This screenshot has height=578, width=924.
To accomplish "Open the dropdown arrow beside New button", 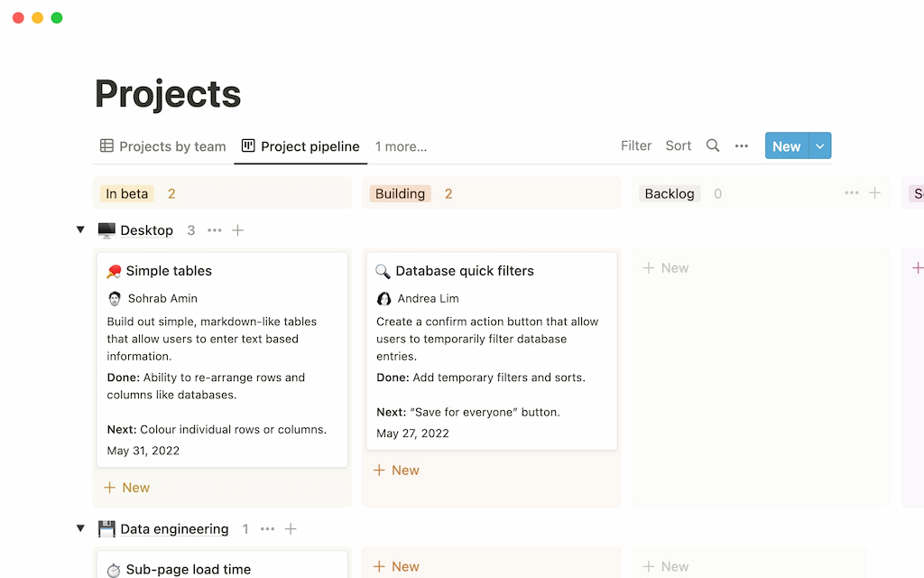I will coord(820,145).
